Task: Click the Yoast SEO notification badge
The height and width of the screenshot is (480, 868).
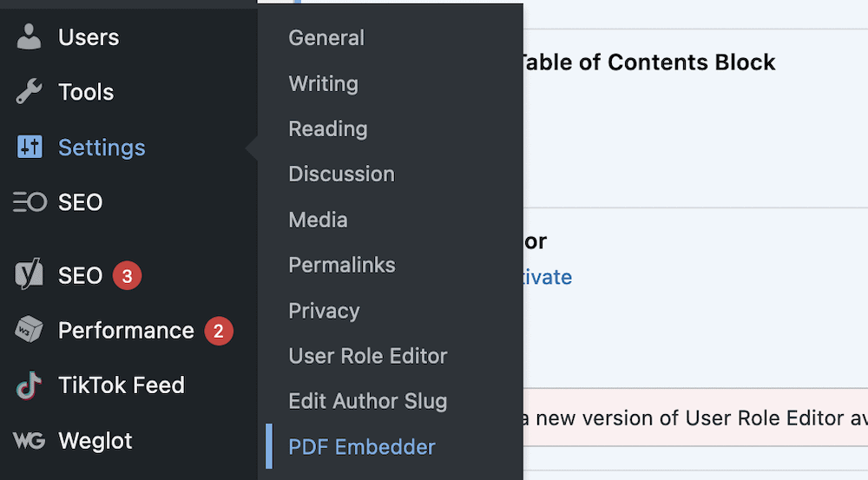Action: pyautogui.click(x=127, y=277)
